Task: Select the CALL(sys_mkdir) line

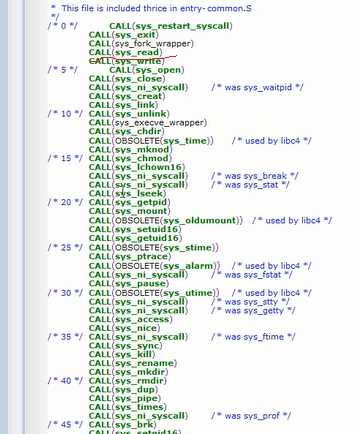Action: point(128,372)
